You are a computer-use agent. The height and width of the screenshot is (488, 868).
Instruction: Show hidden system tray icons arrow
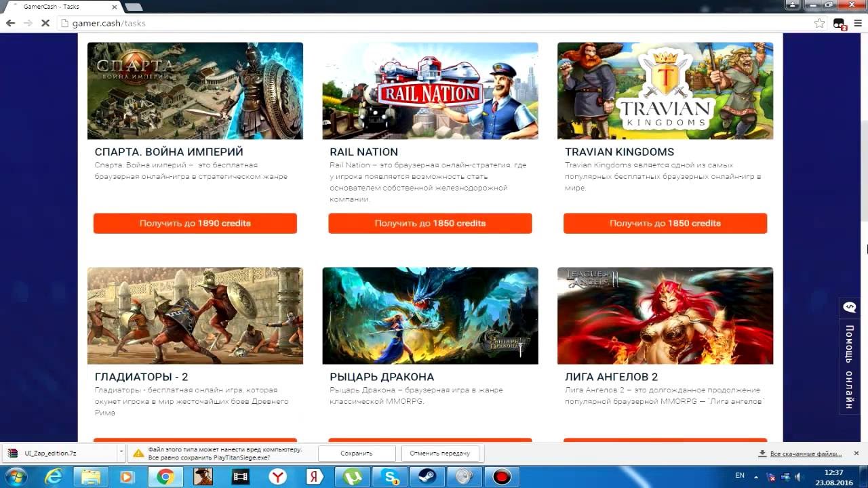[x=756, y=477]
